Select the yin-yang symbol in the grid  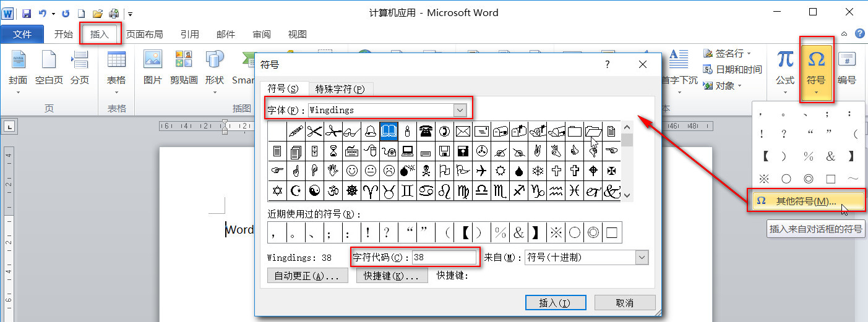click(x=314, y=191)
